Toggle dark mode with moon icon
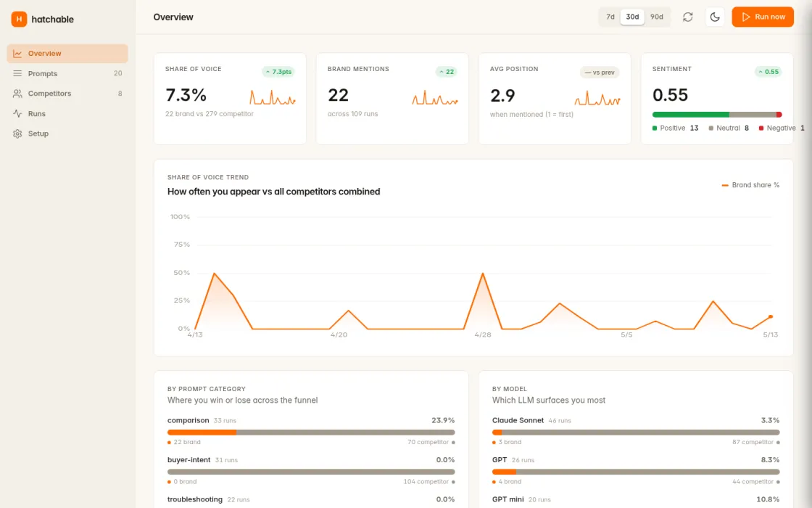Viewport: 812px width, 508px height. [715, 17]
